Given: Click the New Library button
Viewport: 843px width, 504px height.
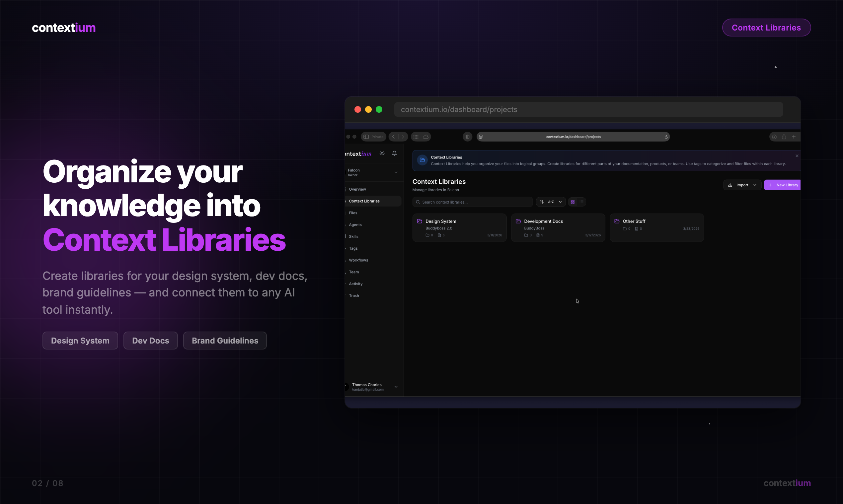Looking at the screenshot, I should pos(783,185).
